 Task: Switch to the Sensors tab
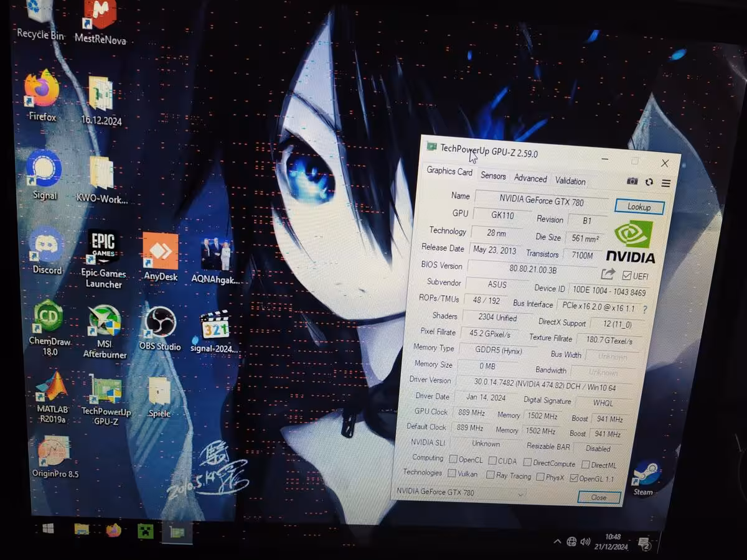coord(493,176)
